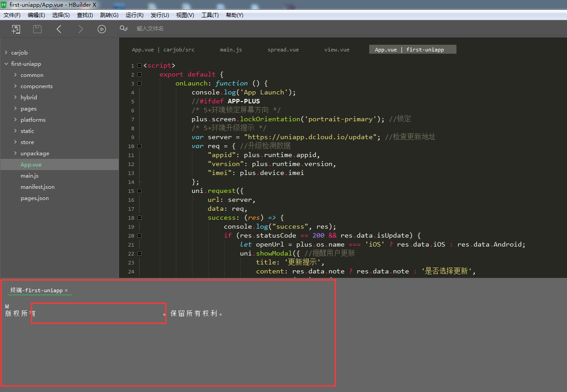Fold the export default block at line 2
Viewport: 567px width, 392px height.
[139, 75]
